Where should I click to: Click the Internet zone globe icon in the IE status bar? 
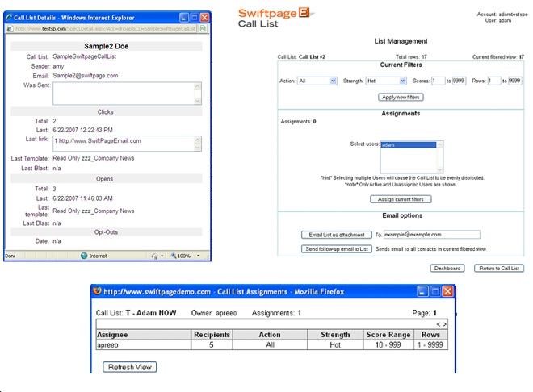pos(84,256)
